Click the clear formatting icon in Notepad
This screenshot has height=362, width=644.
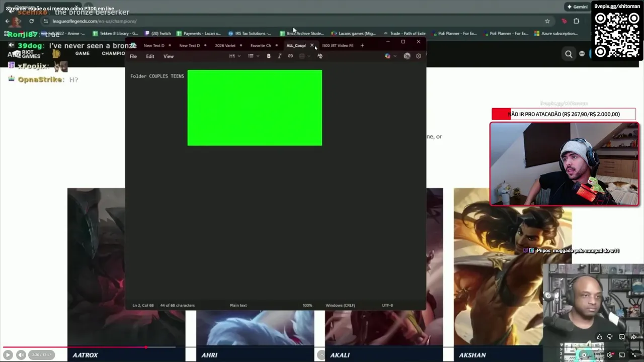[319, 56]
